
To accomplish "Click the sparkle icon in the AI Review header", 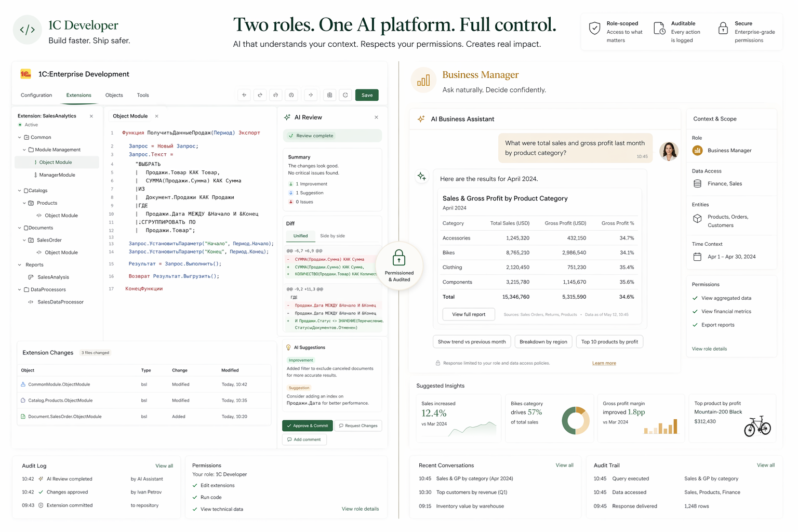I will pyautogui.click(x=287, y=117).
